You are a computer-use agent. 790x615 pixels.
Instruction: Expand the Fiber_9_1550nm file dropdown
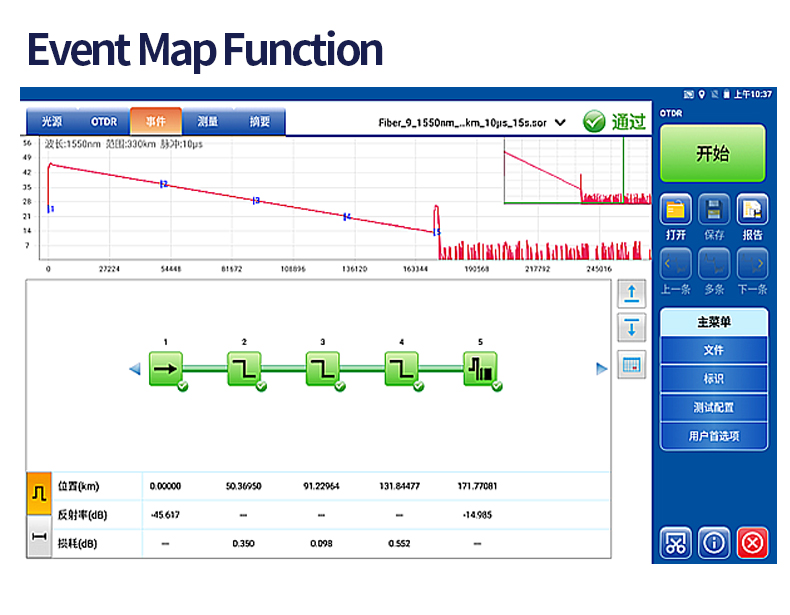click(560, 122)
